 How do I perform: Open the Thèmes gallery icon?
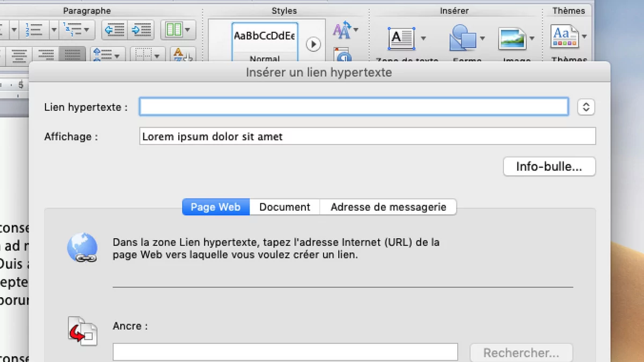564,37
